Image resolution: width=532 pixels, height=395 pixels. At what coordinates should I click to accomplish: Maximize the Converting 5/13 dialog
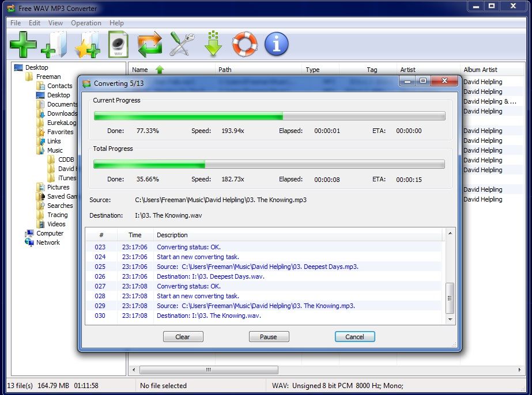coord(423,81)
